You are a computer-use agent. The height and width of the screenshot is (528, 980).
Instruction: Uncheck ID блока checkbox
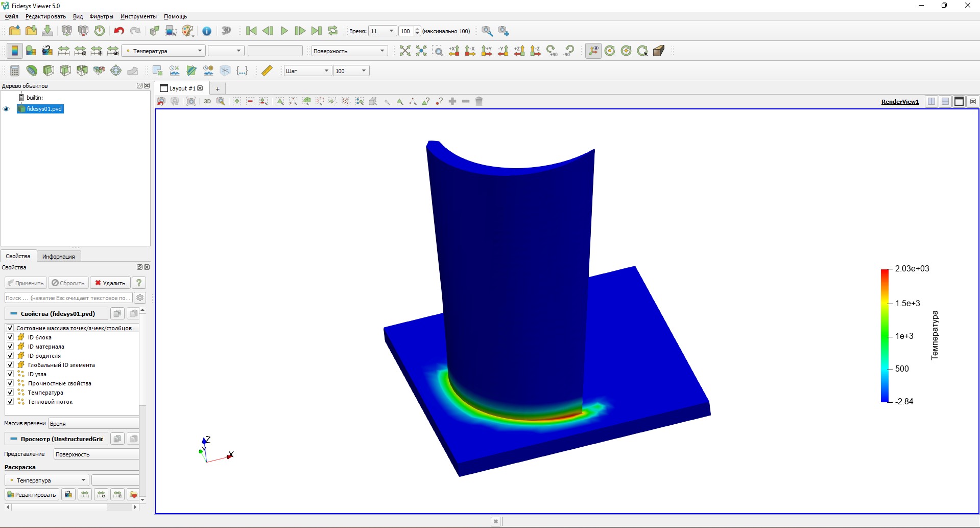click(x=10, y=337)
